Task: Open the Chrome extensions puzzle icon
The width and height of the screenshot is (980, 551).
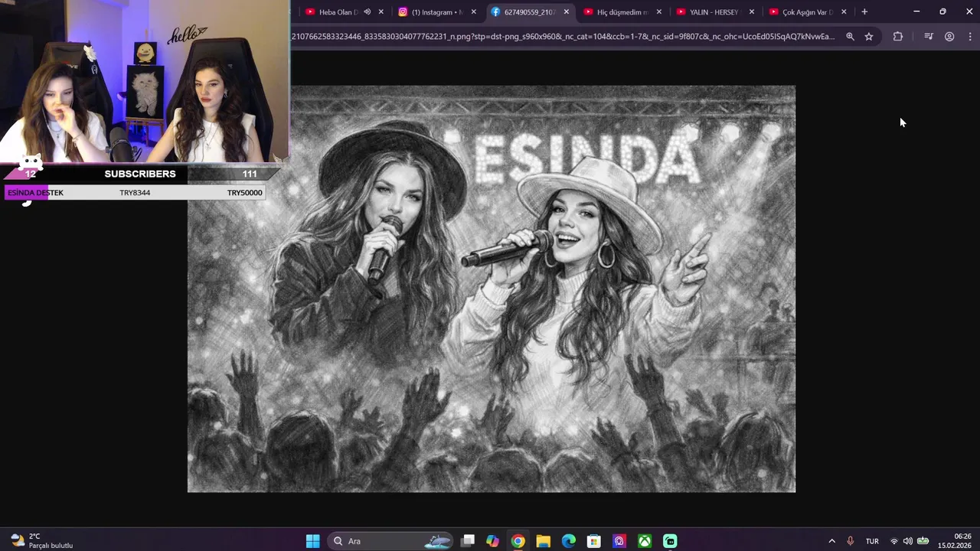Action: tap(898, 37)
